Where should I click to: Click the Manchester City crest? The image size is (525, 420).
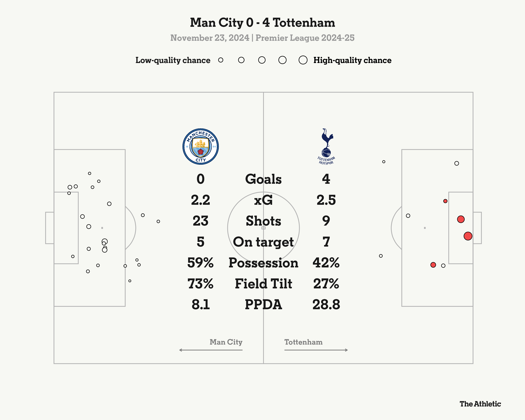(x=200, y=147)
